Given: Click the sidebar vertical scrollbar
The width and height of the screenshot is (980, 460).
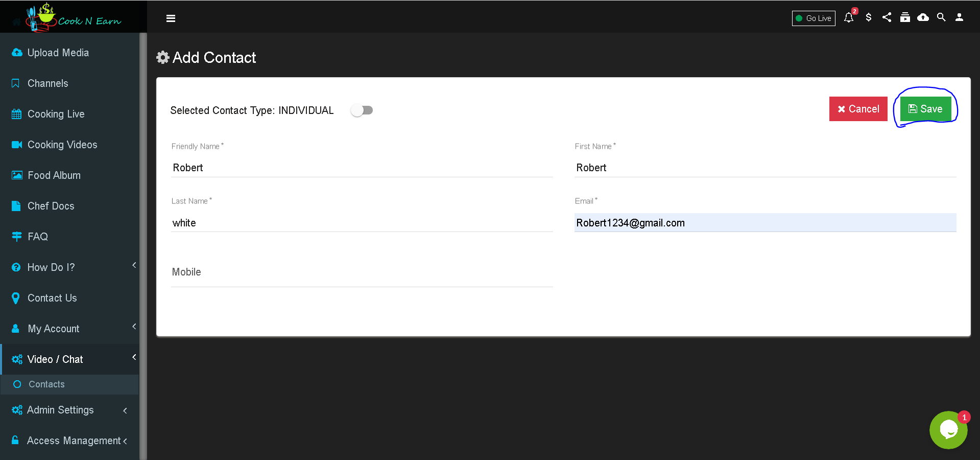Looking at the screenshot, I should (144, 246).
